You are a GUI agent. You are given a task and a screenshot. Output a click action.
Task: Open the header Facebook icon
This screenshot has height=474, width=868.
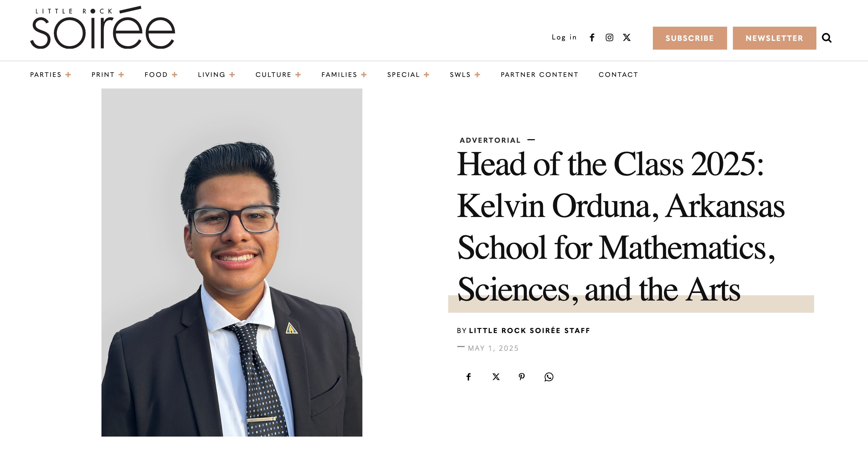pyautogui.click(x=592, y=37)
